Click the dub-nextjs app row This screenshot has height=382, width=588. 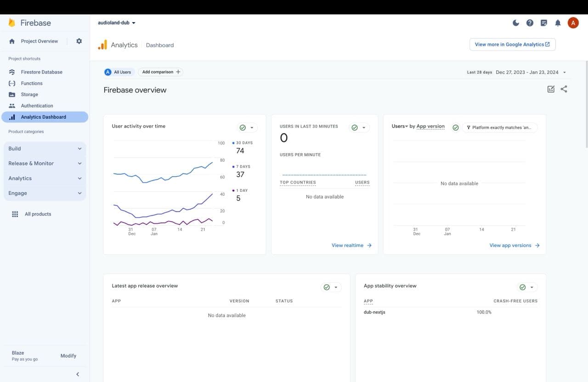click(374, 312)
